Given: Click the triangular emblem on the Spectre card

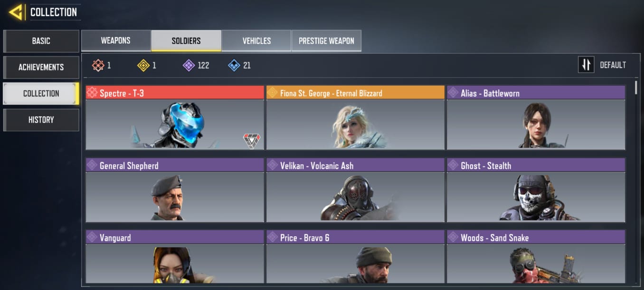Looking at the screenshot, I should click(252, 141).
